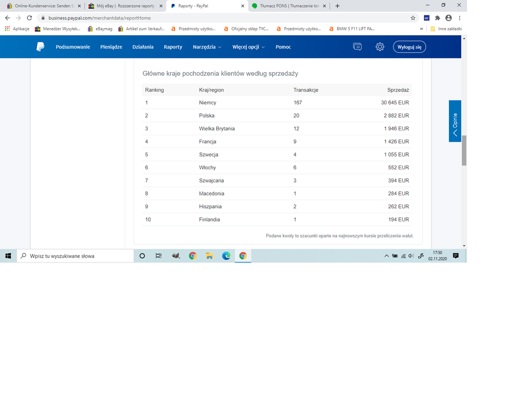Expand the Narzędzia dropdown menu

[x=207, y=47]
